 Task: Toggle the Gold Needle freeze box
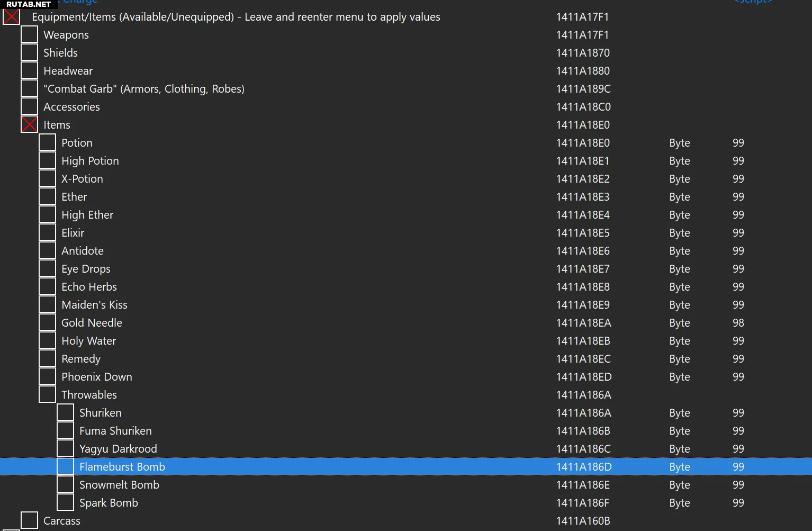47,323
